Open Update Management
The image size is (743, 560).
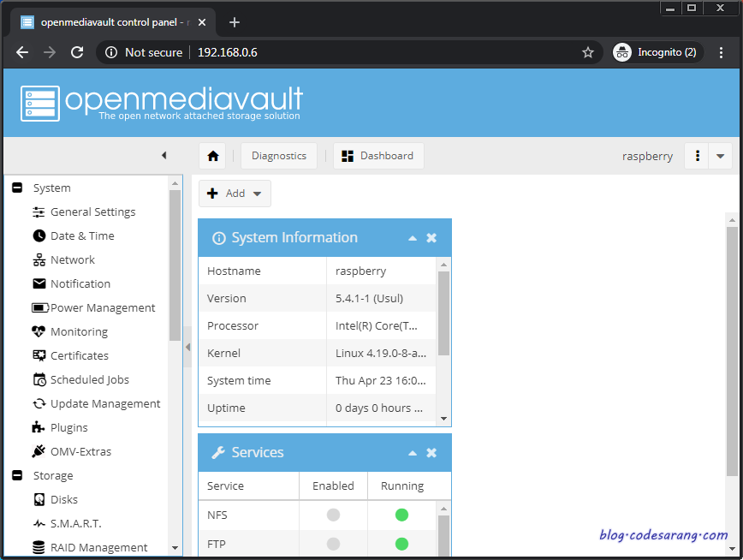[96, 403]
